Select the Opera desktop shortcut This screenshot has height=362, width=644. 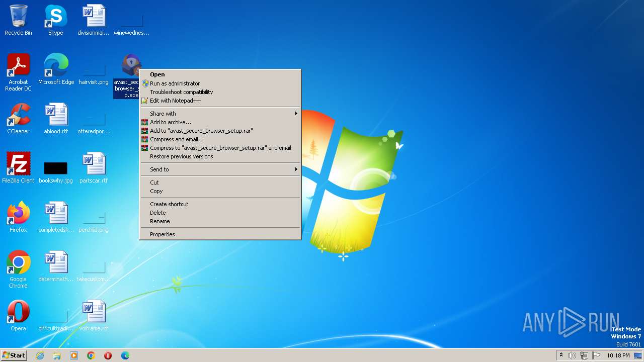point(18,316)
